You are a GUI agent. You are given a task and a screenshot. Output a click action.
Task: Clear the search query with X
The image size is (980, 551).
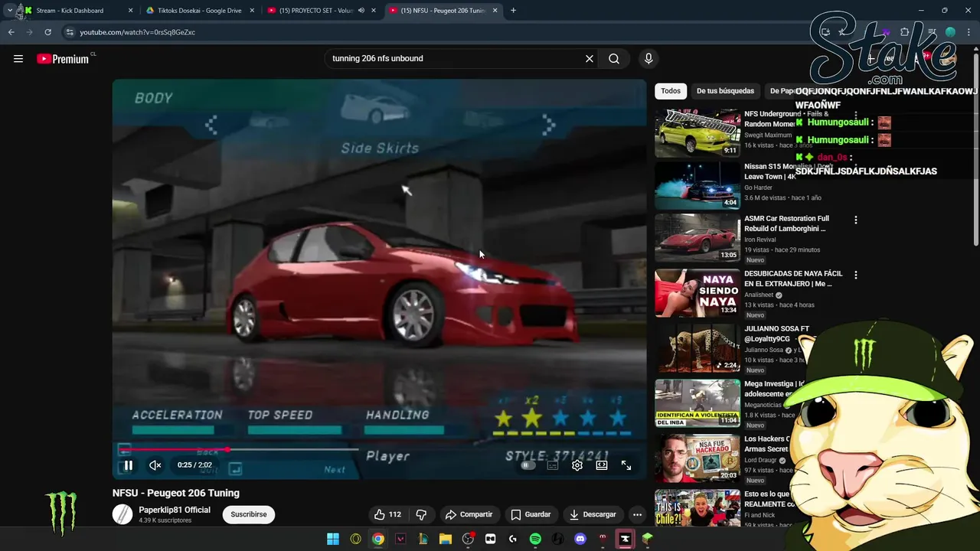pos(590,58)
